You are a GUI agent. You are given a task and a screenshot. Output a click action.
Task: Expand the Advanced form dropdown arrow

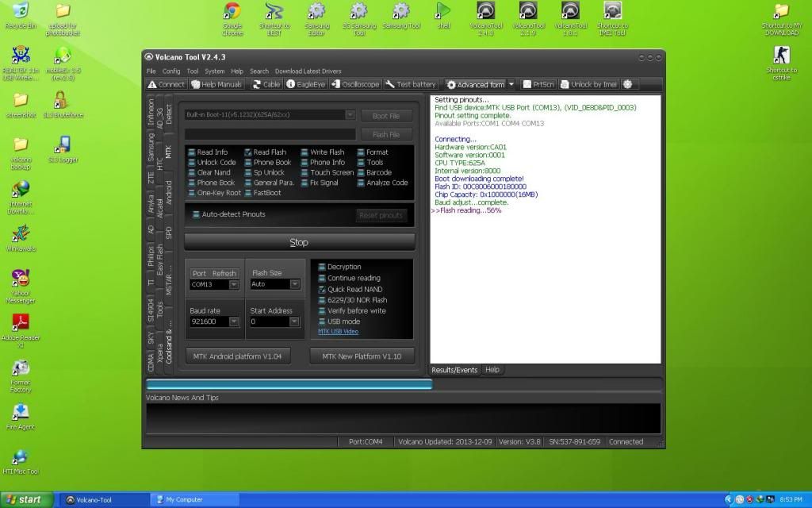[511, 84]
